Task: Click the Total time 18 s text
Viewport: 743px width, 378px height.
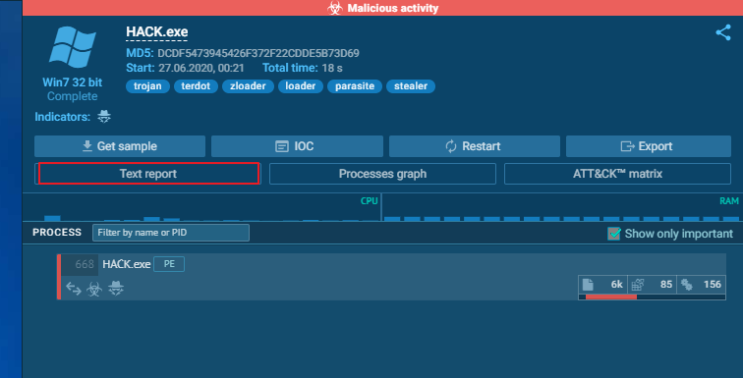Action: 302,68
